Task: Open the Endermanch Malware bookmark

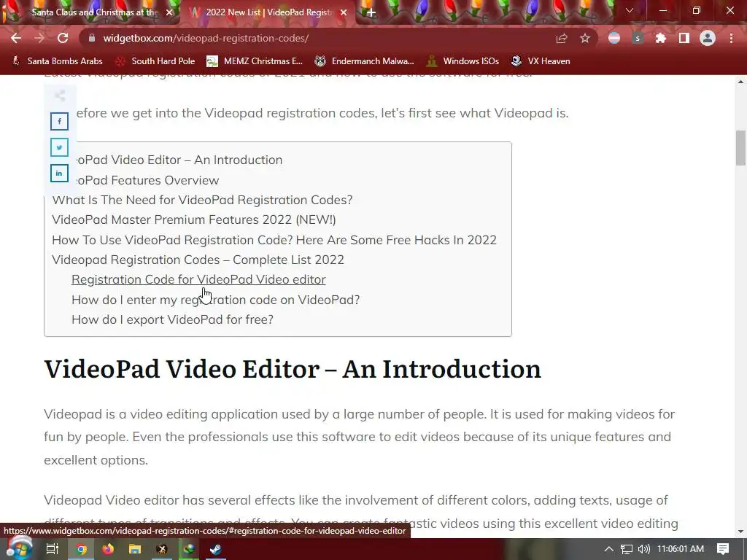Action: pyautogui.click(x=365, y=61)
